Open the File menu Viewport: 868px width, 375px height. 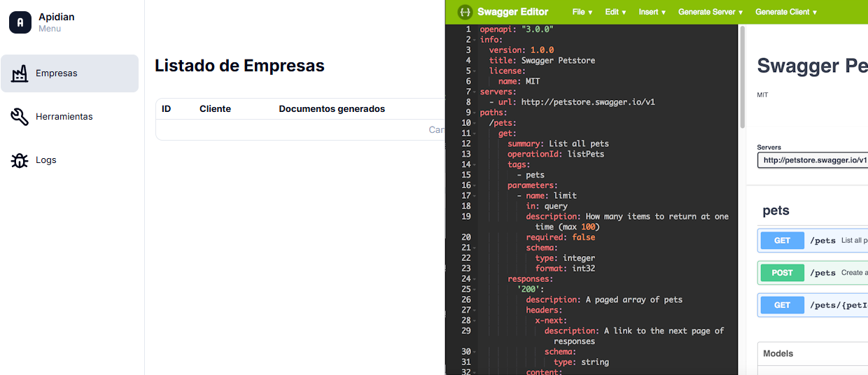coord(582,12)
